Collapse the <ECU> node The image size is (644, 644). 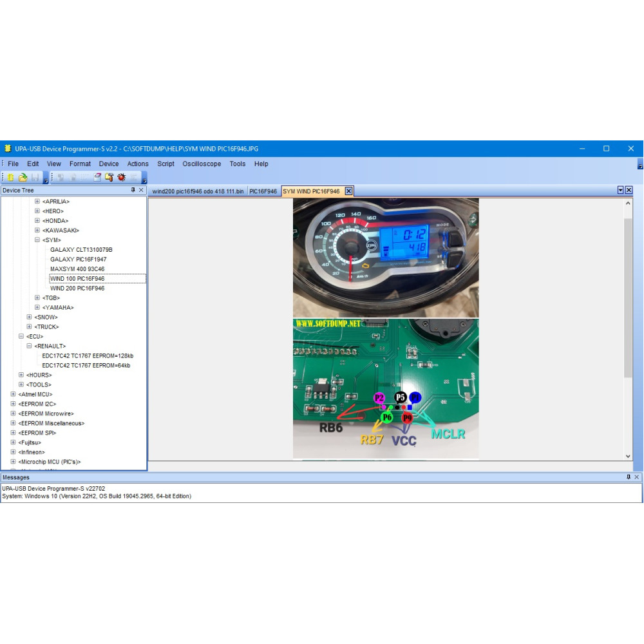click(21, 336)
